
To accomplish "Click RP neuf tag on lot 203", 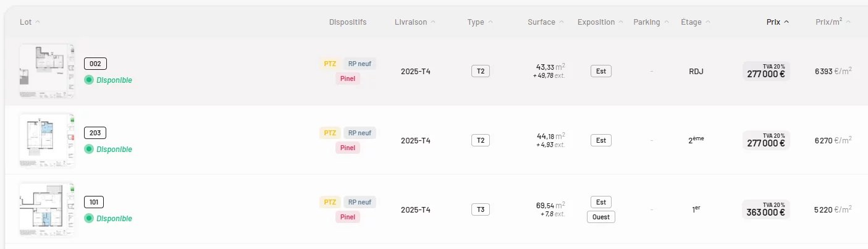I will point(360,133).
